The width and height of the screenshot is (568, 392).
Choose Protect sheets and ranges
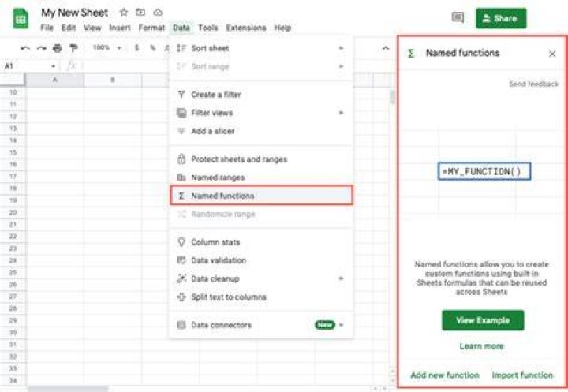(261, 159)
